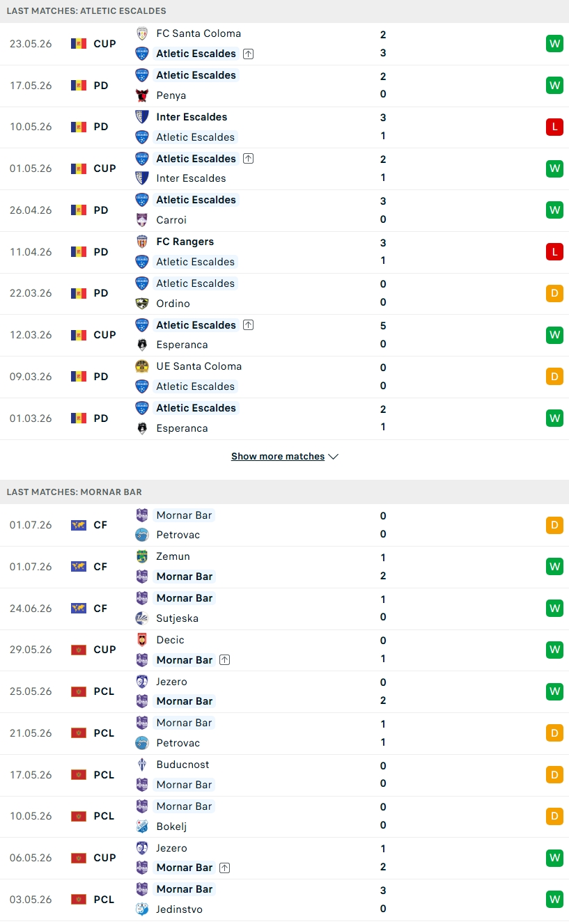Click the orange D badge for Ordino match

click(554, 293)
